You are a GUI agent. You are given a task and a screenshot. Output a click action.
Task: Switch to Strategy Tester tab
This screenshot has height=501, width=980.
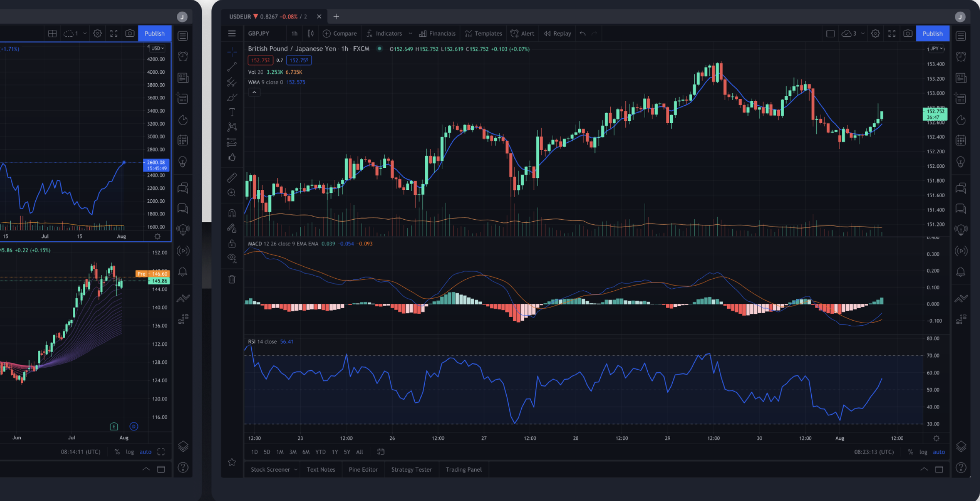click(411, 469)
